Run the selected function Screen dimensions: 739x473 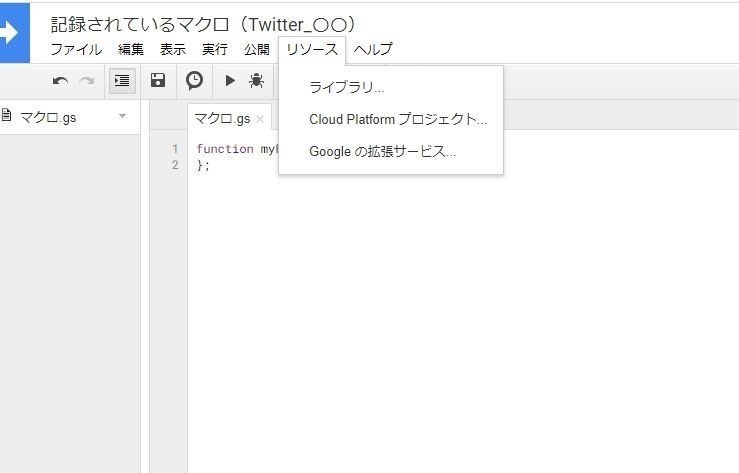[x=230, y=81]
